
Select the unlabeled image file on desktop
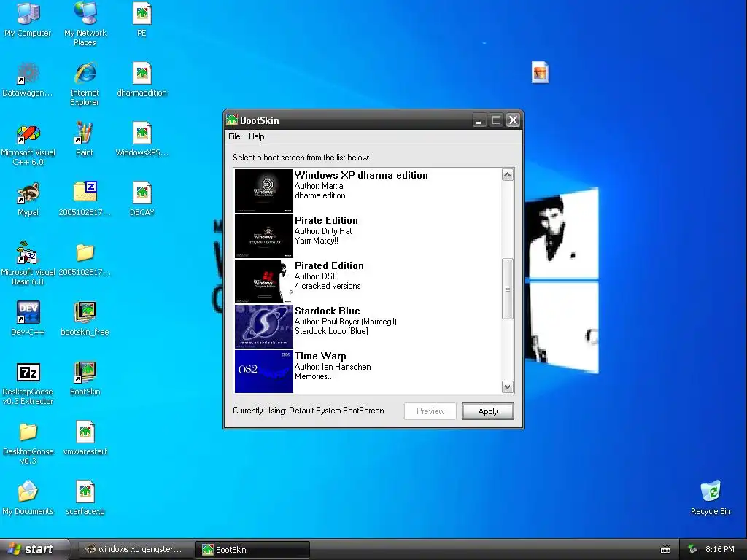(x=541, y=73)
